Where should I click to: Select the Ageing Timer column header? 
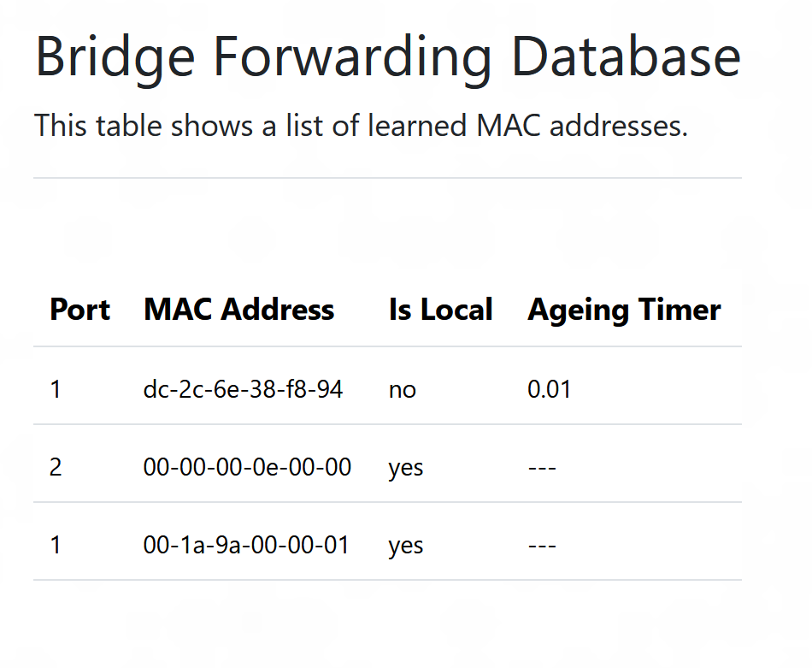pyautogui.click(x=624, y=311)
